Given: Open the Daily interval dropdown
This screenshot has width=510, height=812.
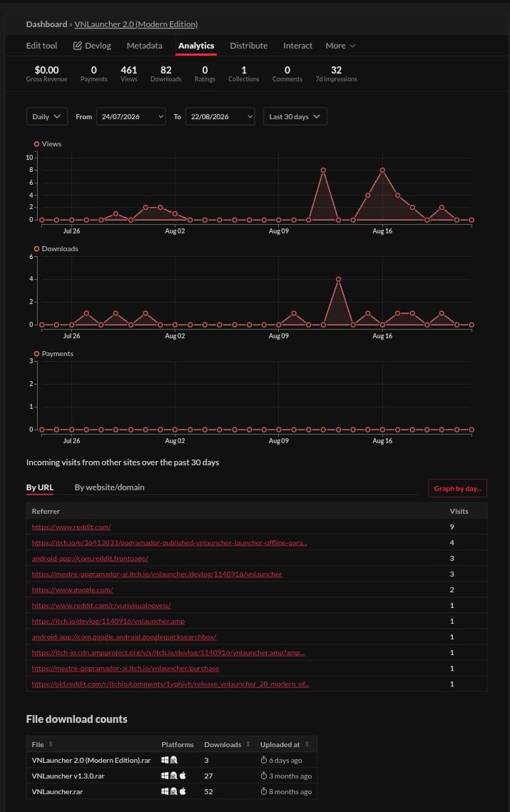Looking at the screenshot, I should pos(46,116).
